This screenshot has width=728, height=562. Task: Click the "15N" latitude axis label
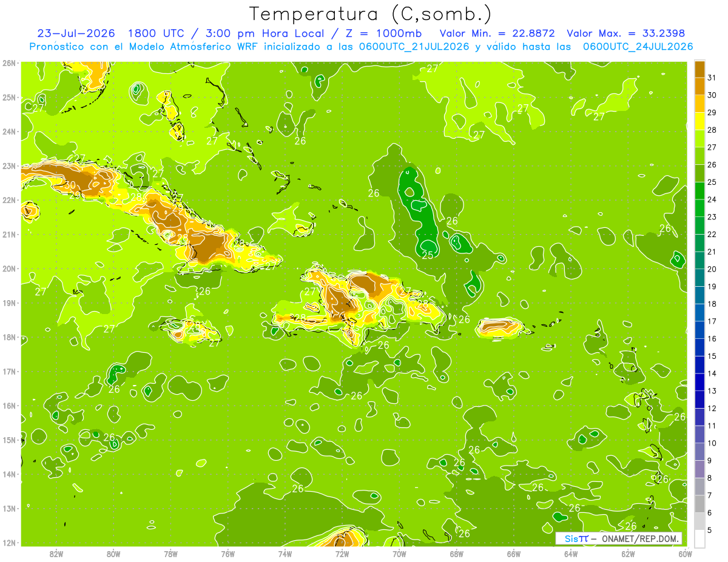coord(8,440)
